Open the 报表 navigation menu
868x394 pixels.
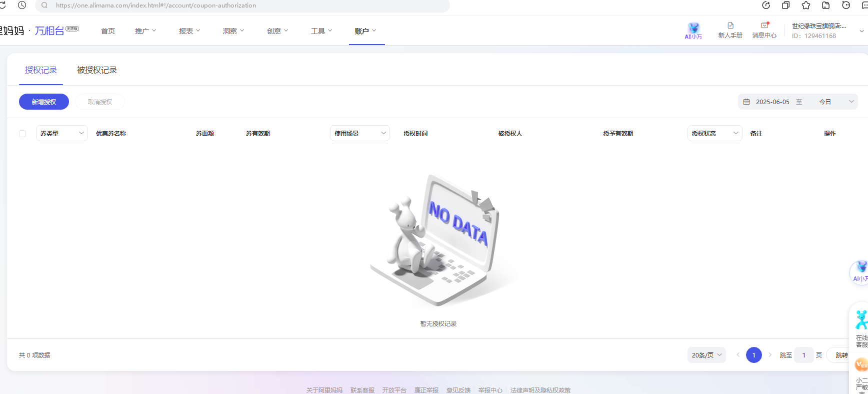click(189, 31)
